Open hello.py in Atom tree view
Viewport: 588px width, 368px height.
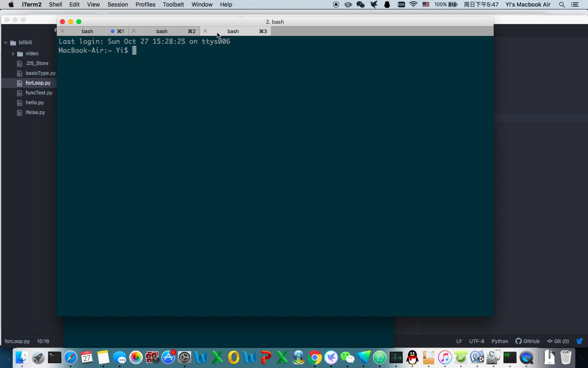34,103
